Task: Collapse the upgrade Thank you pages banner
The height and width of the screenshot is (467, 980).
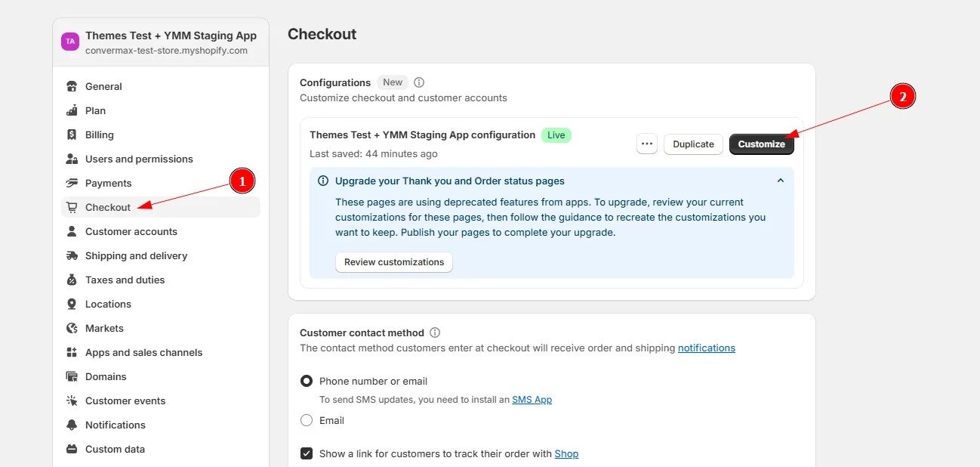Action: coord(781,181)
